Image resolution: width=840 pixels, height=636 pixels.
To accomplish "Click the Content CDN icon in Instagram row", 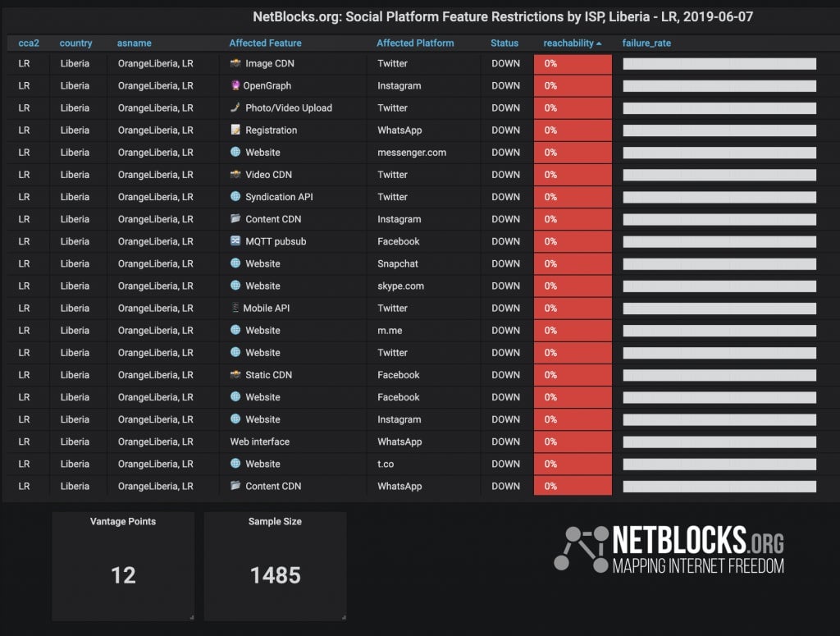I will coord(235,218).
